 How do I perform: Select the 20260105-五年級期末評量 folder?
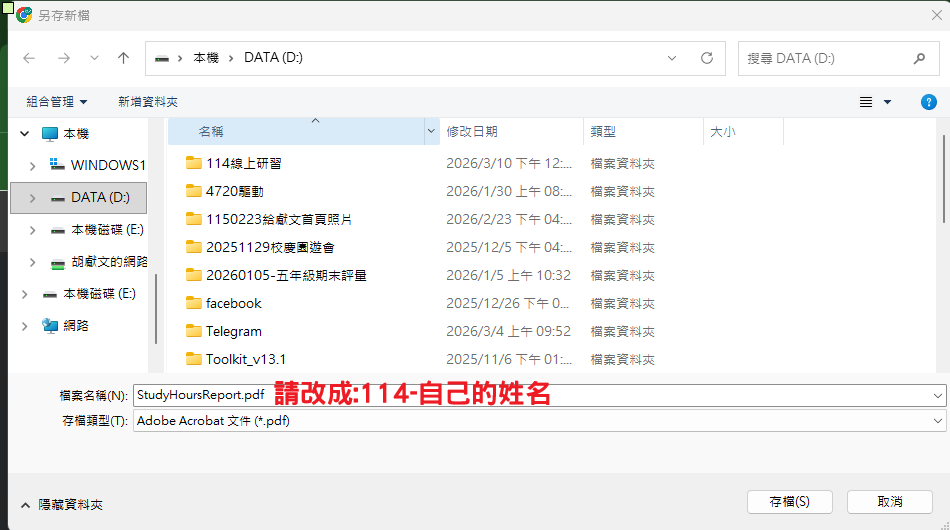click(286, 275)
